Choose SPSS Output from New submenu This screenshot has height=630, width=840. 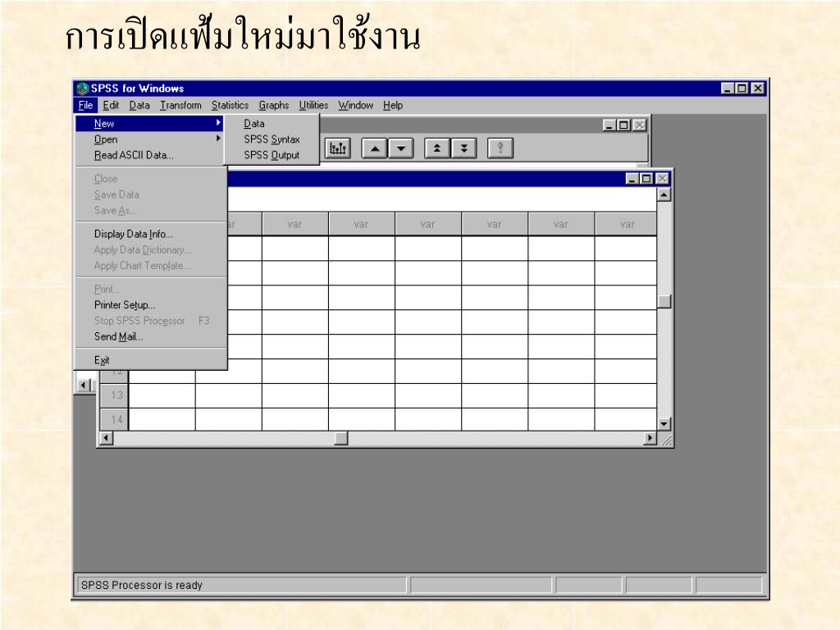coord(272,155)
